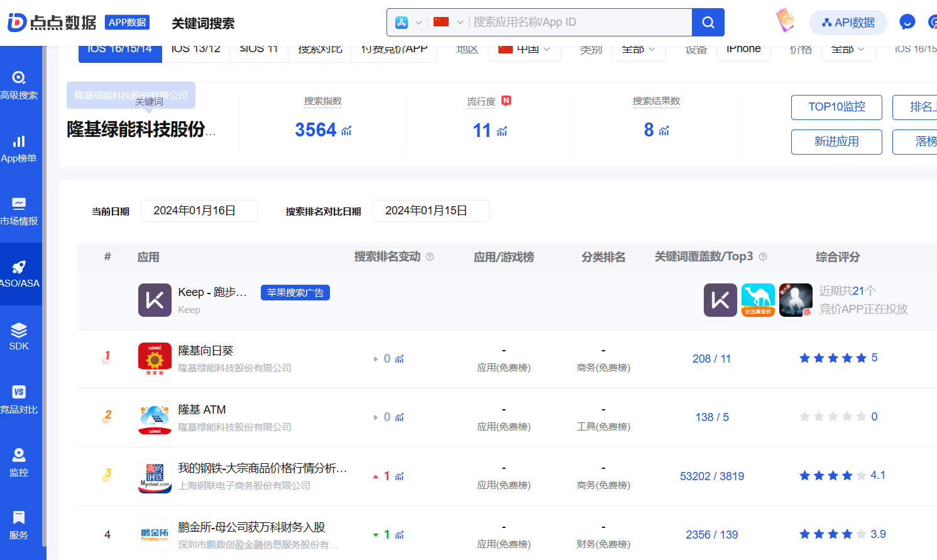Click the 隆基向日葵 app icon
937x560 pixels.
(x=155, y=359)
